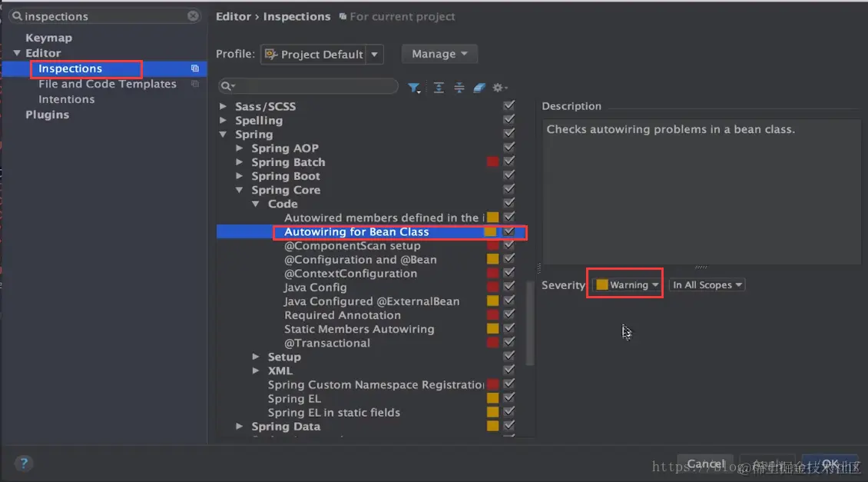Uncheck the Spring AOP checkbox
868x482 pixels.
click(x=509, y=148)
